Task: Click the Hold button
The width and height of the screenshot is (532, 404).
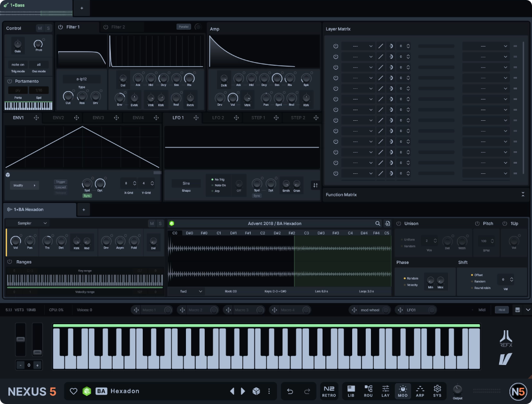Action: coord(501,310)
